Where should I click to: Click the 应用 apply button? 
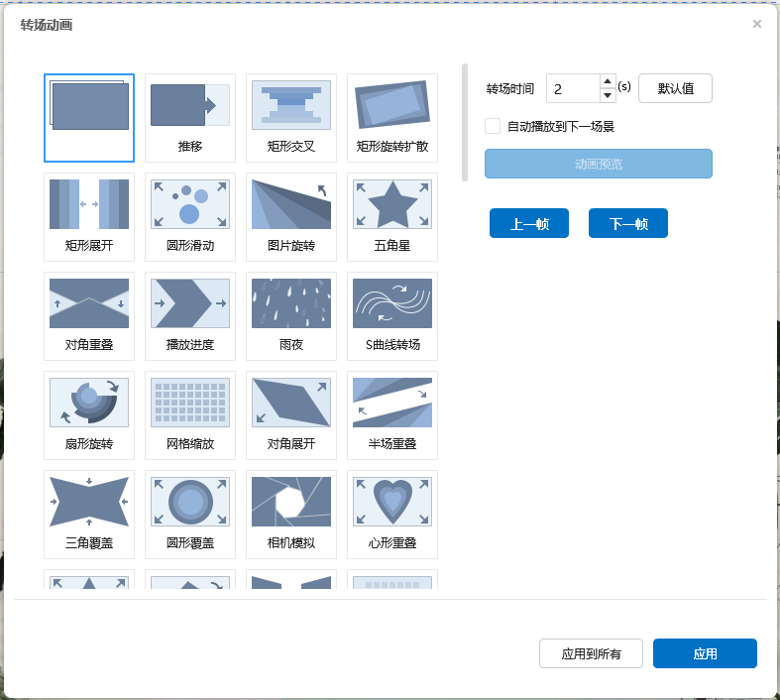tap(705, 653)
